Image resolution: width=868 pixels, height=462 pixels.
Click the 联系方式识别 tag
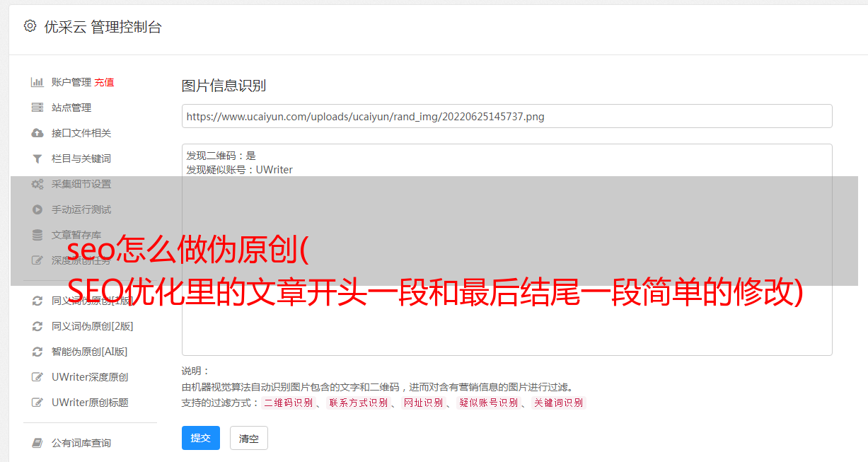pyautogui.click(x=359, y=403)
